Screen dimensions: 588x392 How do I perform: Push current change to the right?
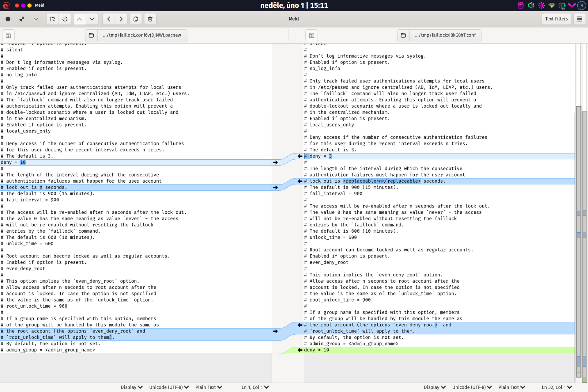[x=121, y=19]
